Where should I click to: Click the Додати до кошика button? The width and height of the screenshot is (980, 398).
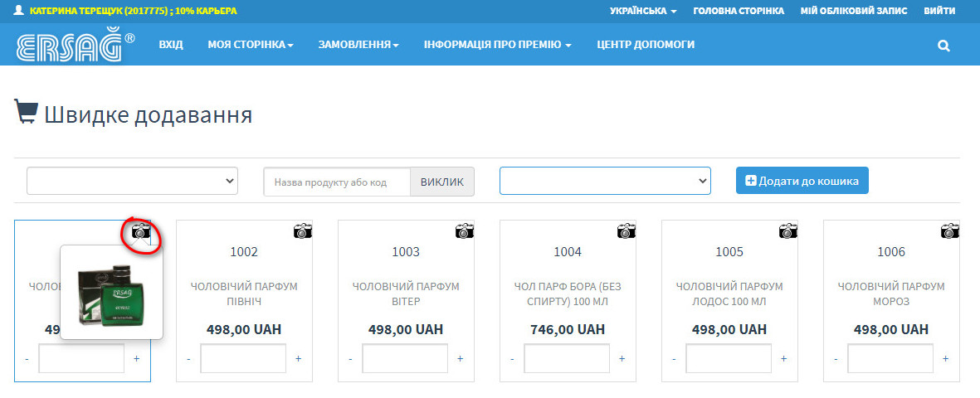(x=802, y=181)
